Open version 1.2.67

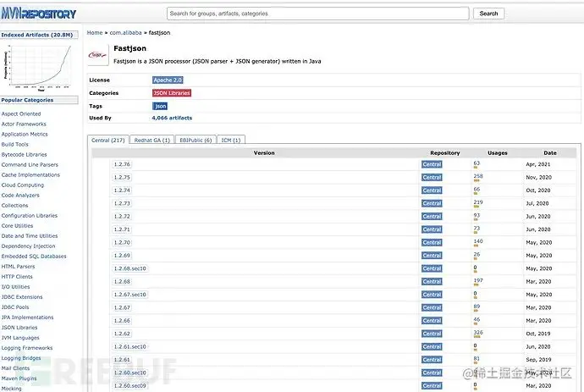pyautogui.click(x=122, y=308)
